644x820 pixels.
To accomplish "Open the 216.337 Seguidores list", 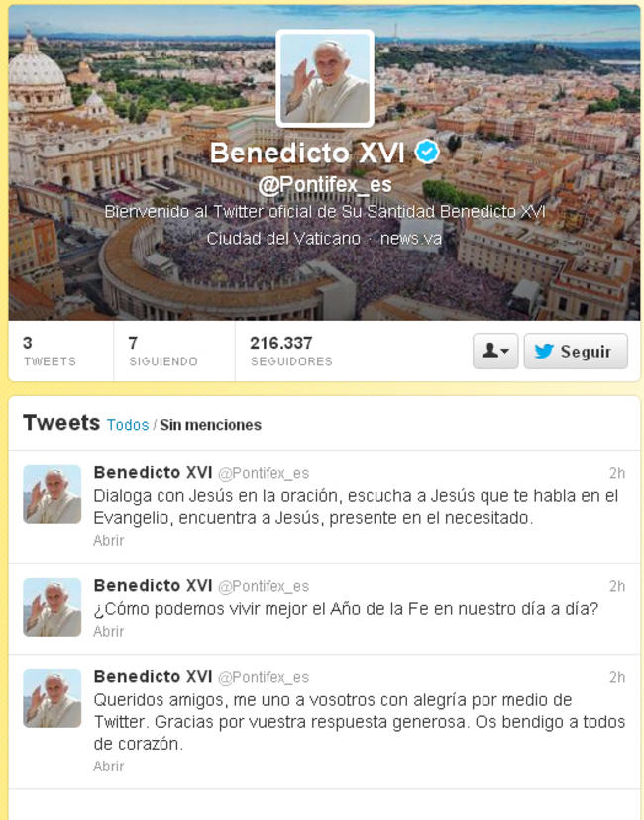I will (291, 351).
